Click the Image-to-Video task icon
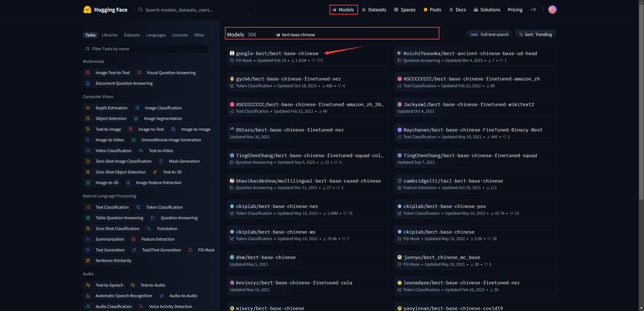The image size is (644, 311). [88, 140]
